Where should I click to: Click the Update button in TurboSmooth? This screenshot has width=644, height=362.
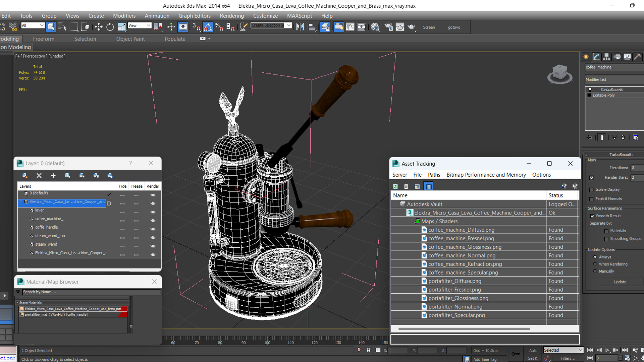(x=620, y=282)
